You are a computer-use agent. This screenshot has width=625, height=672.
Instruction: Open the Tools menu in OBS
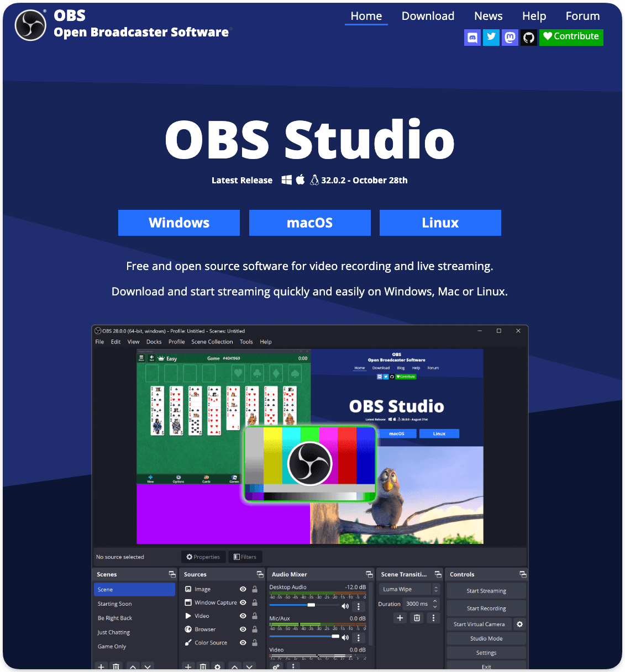(246, 342)
